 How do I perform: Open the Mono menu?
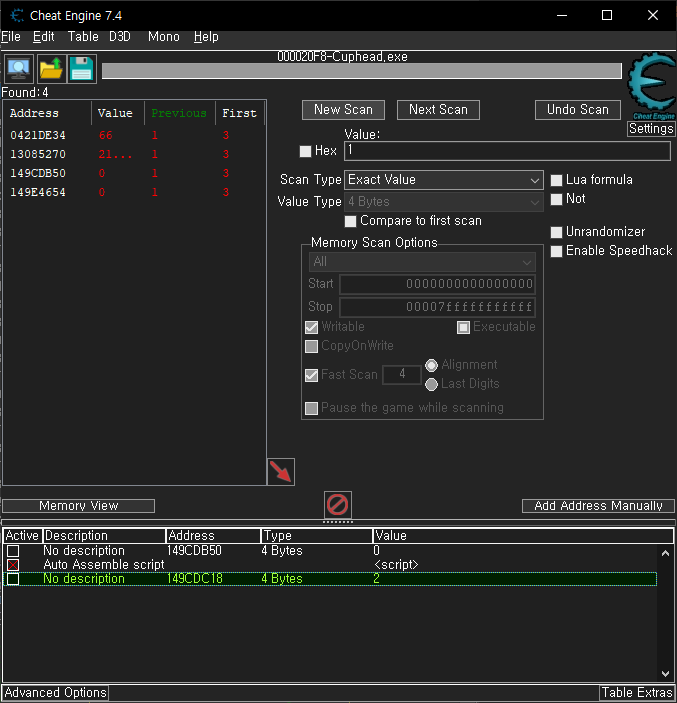click(164, 37)
